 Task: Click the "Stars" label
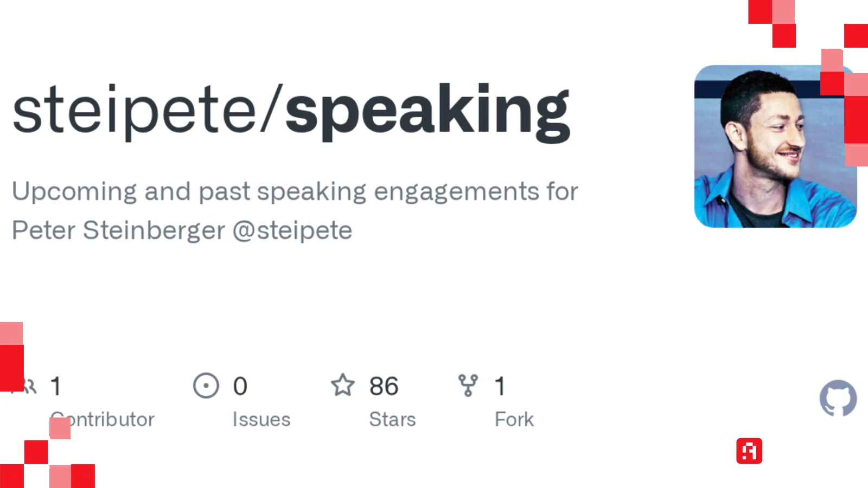click(392, 419)
